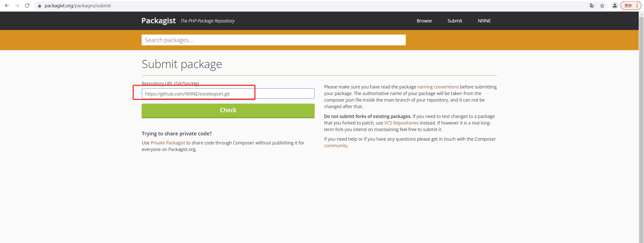Reload the page with refresh icon
The height and width of the screenshot is (243, 644).
(27, 6)
